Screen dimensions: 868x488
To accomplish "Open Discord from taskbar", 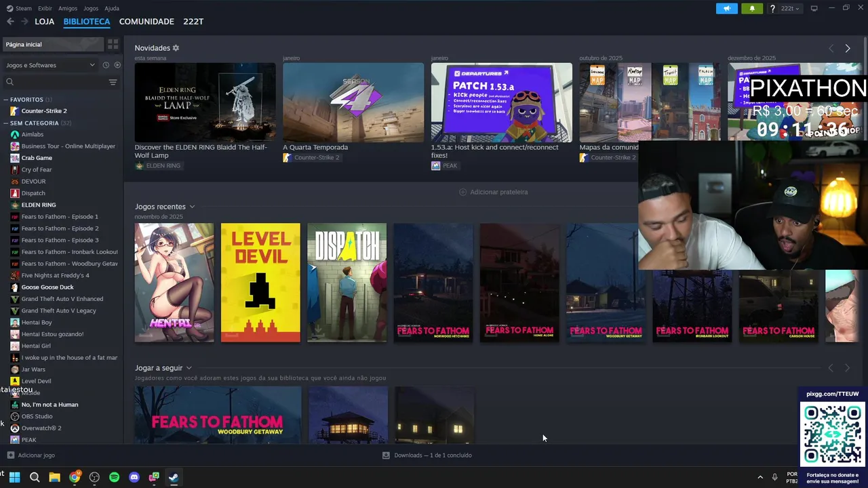I will click(134, 477).
